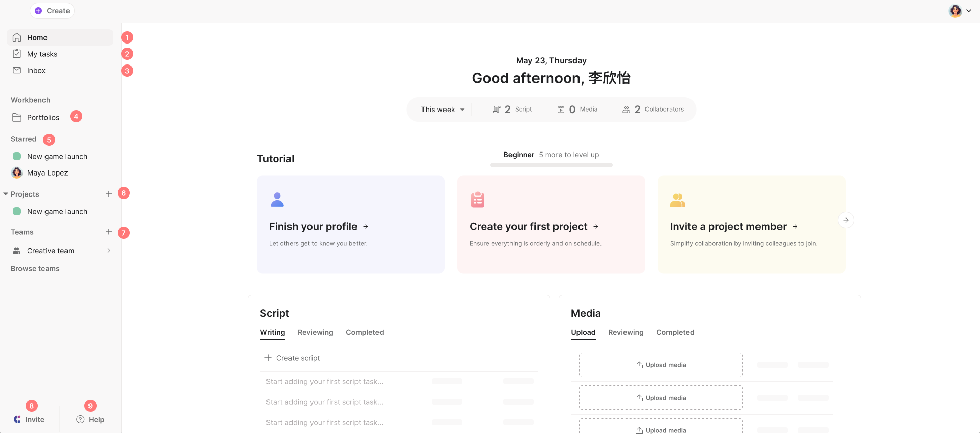
Task: Click the Invite button at bottom
Action: coord(30,420)
